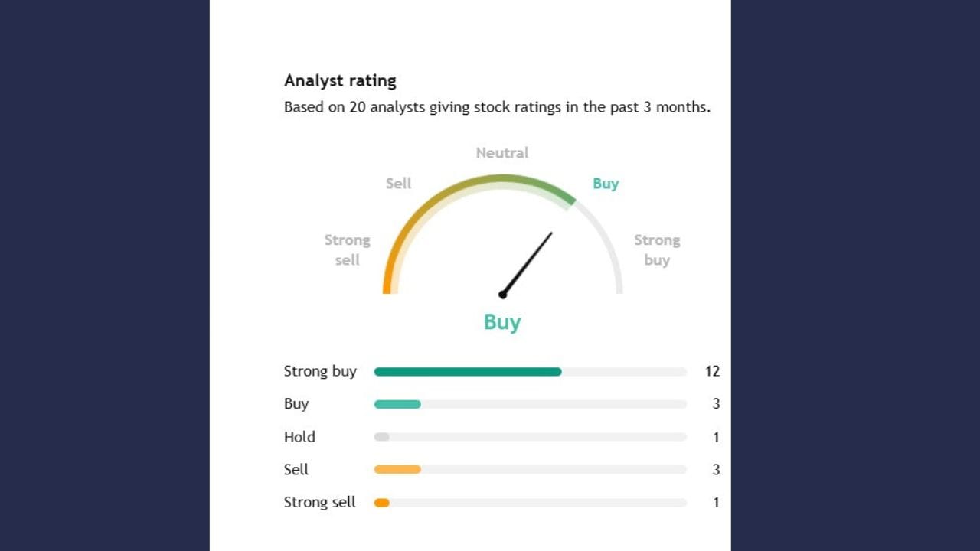Click the dark green Strong buy bar
Screen dimensions: 980x551
pyautogui.click(x=467, y=372)
